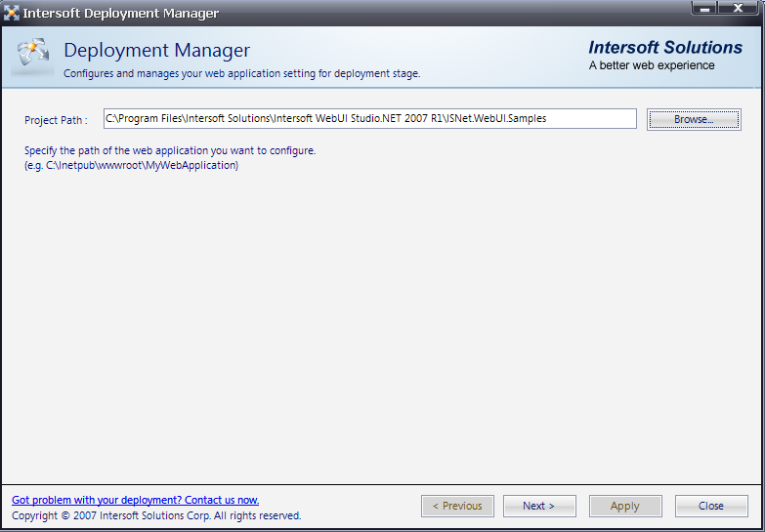The image size is (765, 532).
Task: Click the Intersoft Solutions logo text
Action: coord(665,48)
